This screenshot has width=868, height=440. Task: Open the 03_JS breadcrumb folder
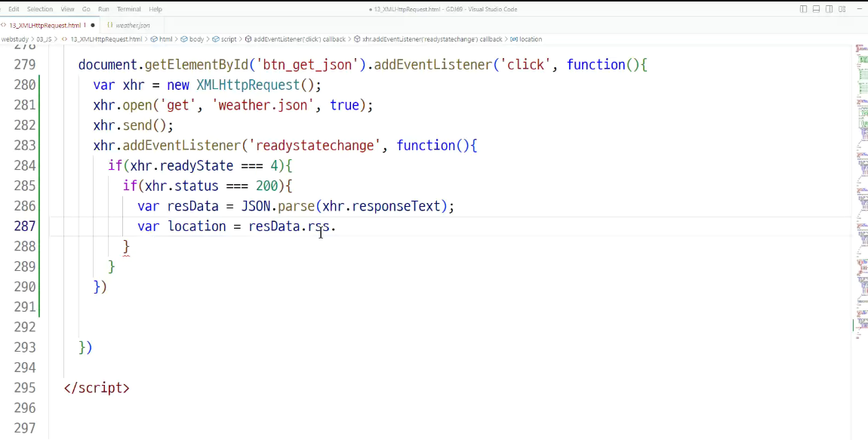click(x=44, y=39)
